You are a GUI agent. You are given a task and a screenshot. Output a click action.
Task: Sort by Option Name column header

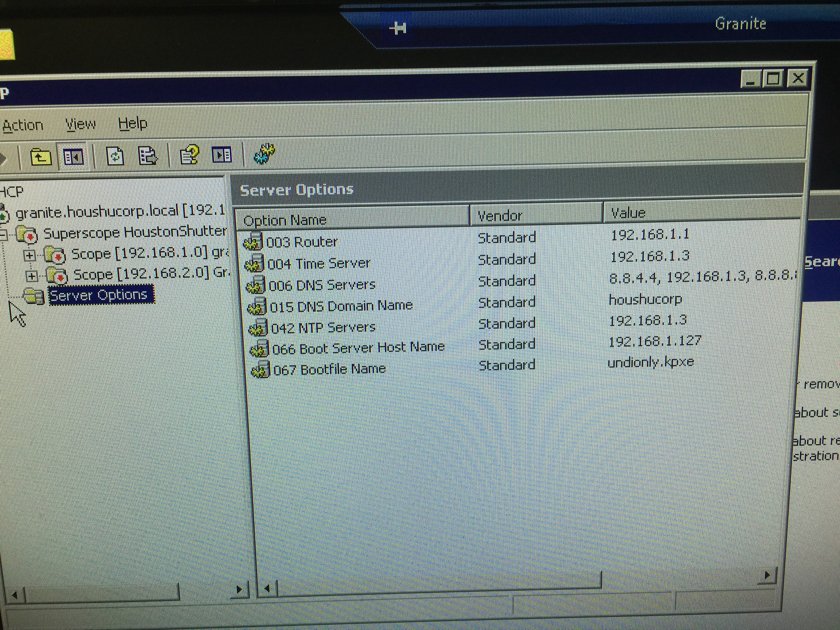pos(352,218)
